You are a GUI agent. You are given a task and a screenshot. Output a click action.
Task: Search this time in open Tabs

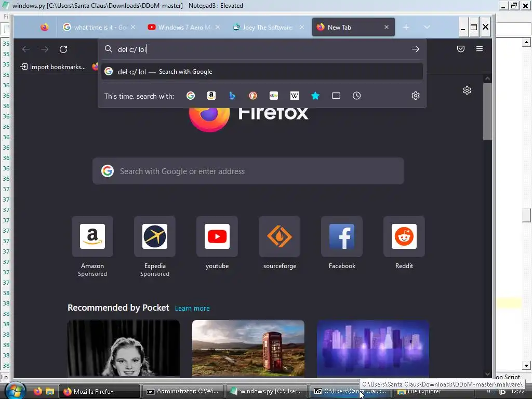(x=336, y=96)
